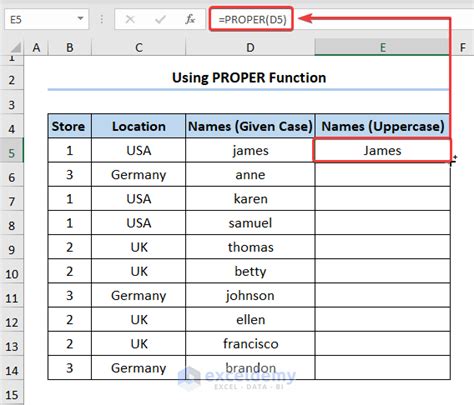Screen dimensions: 474x405
Task: Click the 'USA' cell in samuel's row
Action: tap(139, 223)
